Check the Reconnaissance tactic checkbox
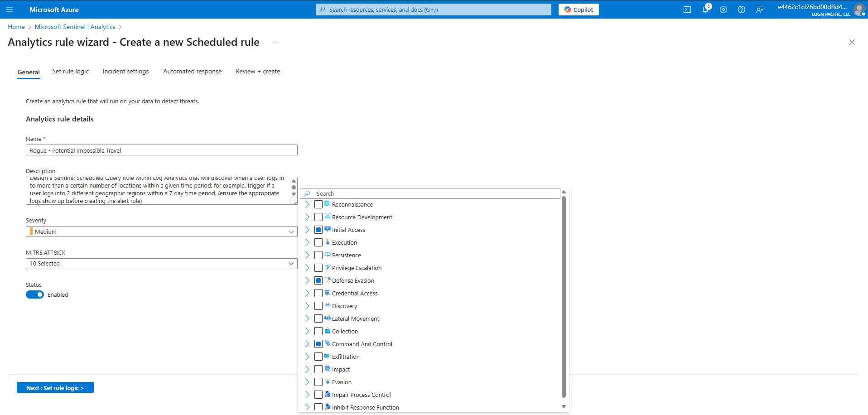The height and width of the screenshot is (415, 868). tap(318, 205)
